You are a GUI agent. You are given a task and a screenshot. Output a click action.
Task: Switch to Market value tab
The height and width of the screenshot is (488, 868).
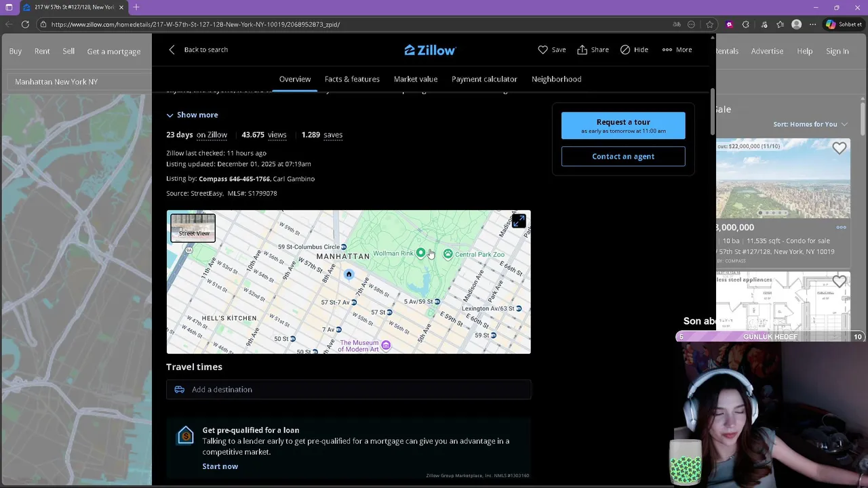pyautogui.click(x=416, y=79)
